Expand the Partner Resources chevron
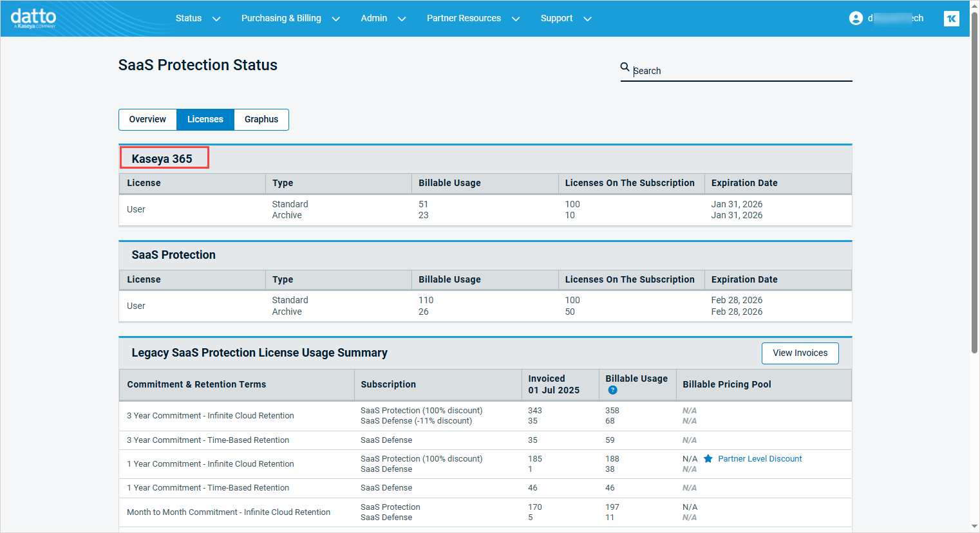The height and width of the screenshot is (533, 980). pyautogui.click(x=516, y=19)
